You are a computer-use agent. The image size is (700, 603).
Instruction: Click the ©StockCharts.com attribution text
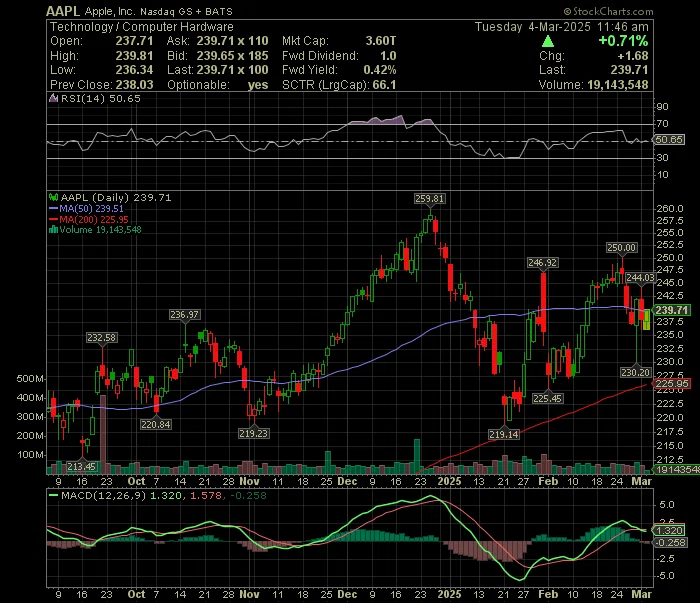click(x=608, y=12)
